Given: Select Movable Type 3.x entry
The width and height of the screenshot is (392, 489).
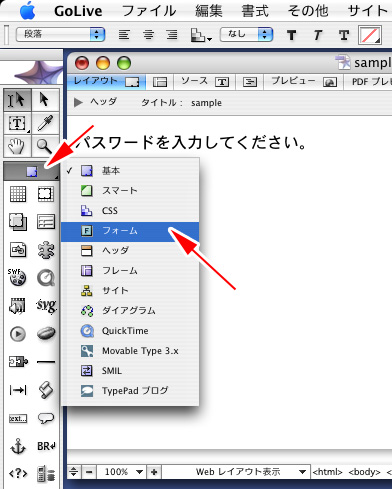Looking at the screenshot, I should pyautogui.click(x=130, y=351).
